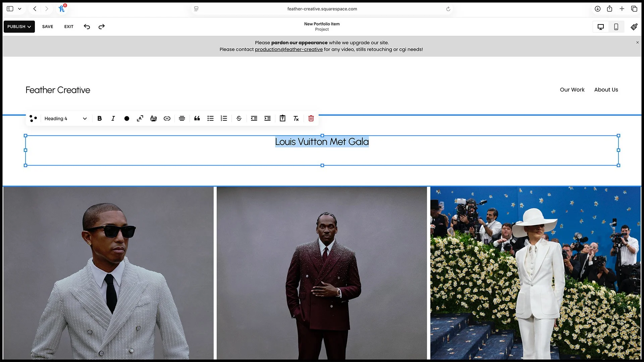
Task: Click the production@feather-creative email link
Action: (x=288, y=49)
